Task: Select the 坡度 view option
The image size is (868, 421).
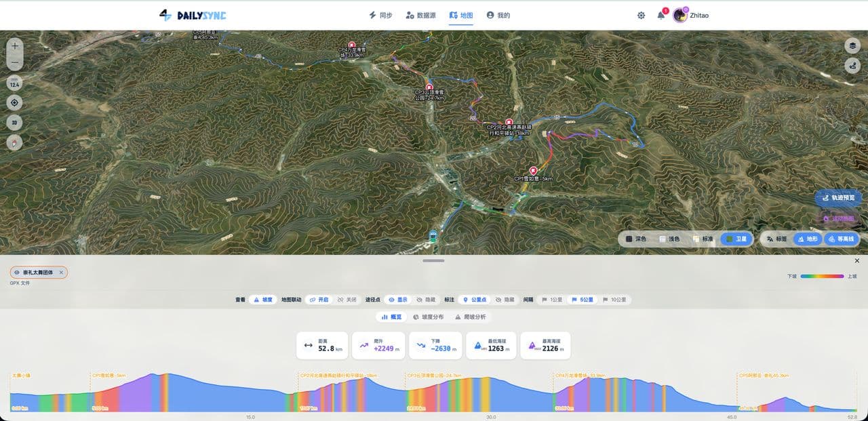Action: (x=264, y=300)
